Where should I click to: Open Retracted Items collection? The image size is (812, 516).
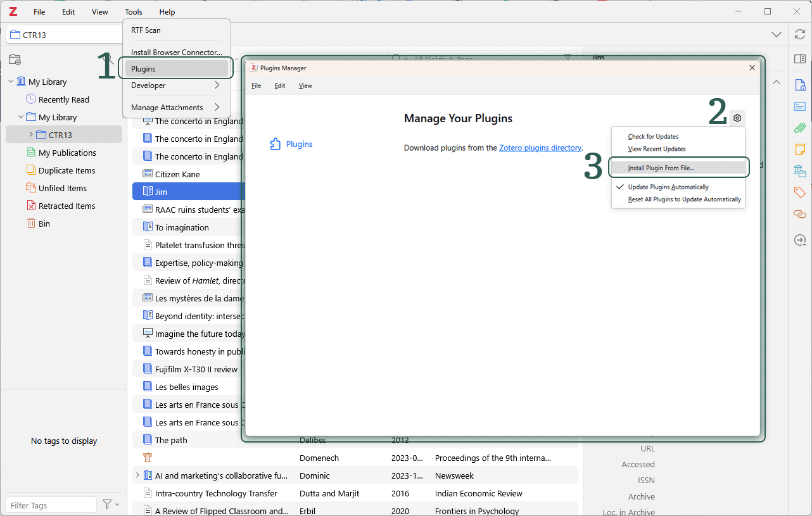[61, 206]
